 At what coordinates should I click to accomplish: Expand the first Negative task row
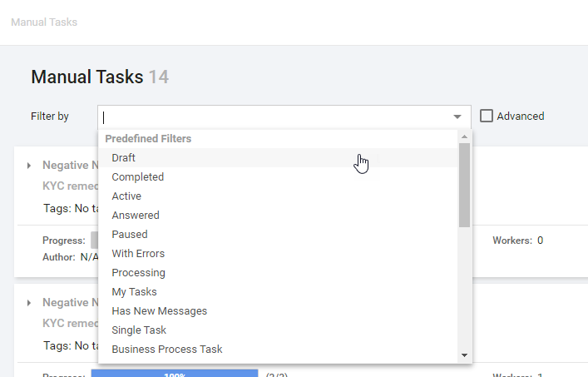tap(29, 166)
